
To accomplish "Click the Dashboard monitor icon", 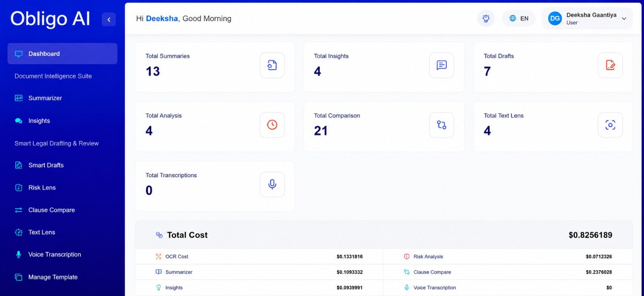I will point(19,53).
